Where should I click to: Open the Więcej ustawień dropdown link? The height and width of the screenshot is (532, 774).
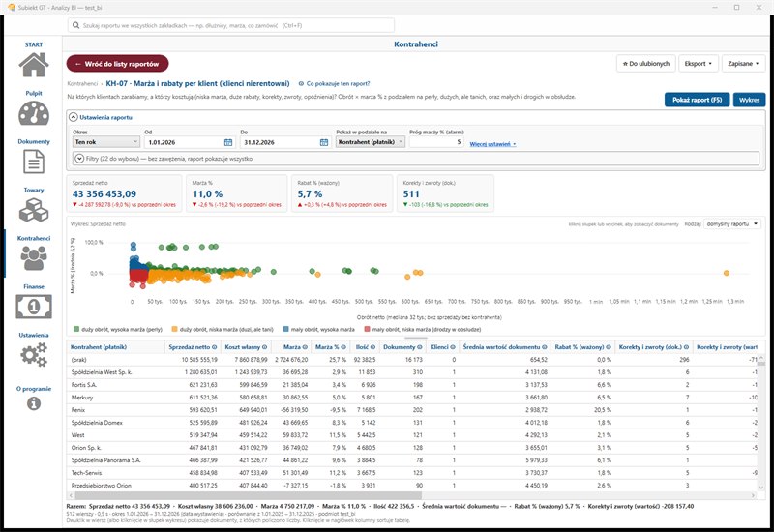pyautogui.click(x=492, y=144)
